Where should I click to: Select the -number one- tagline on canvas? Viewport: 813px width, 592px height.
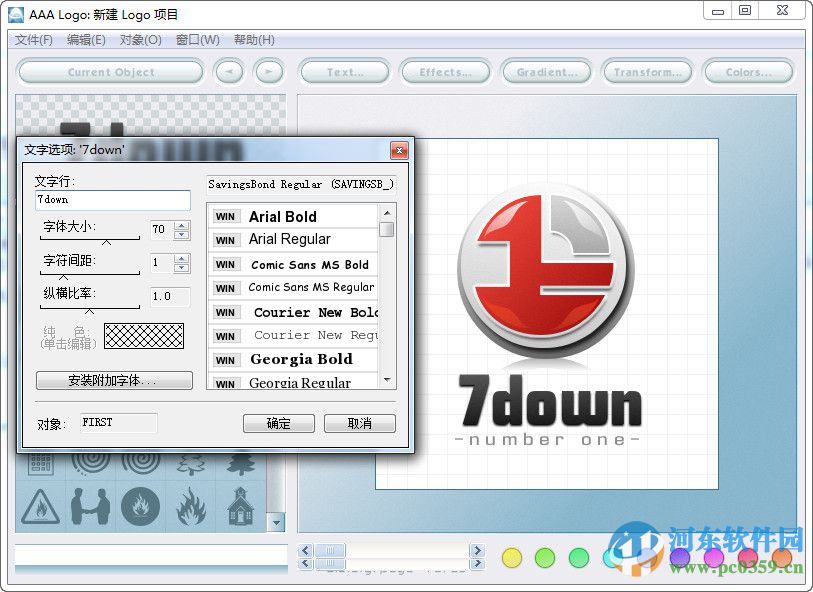547,440
